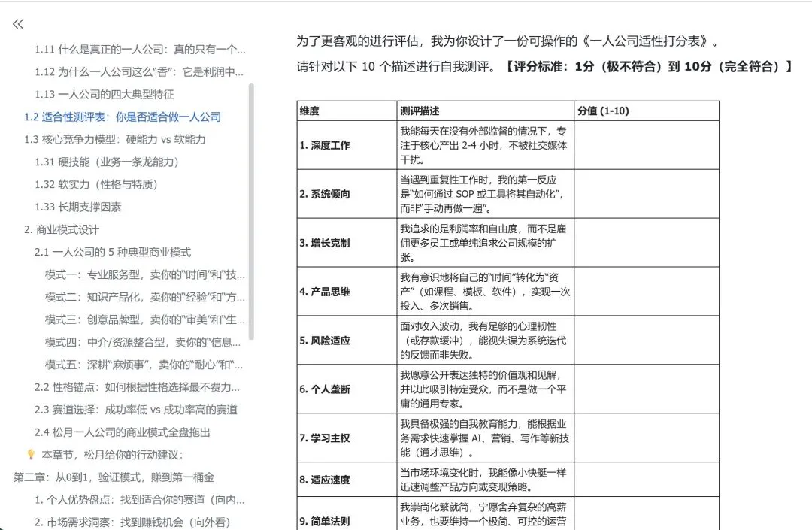This screenshot has height=530, width=812.
Task: Click description starting 我愿意公开表达独特的价值观
Action: tap(483, 389)
